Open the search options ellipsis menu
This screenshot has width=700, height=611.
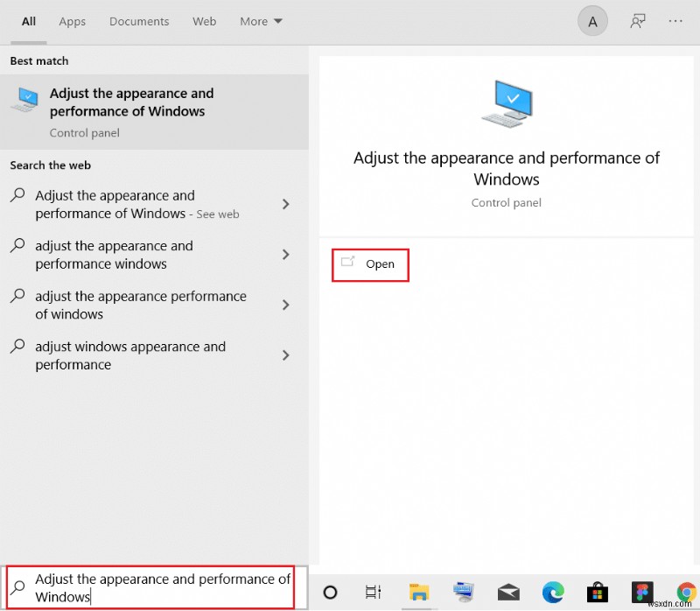(x=675, y=21)
